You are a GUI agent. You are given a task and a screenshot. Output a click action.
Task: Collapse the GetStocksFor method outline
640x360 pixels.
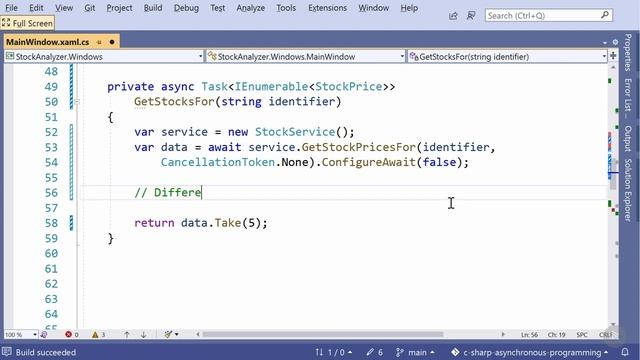[x=77, y=102]
